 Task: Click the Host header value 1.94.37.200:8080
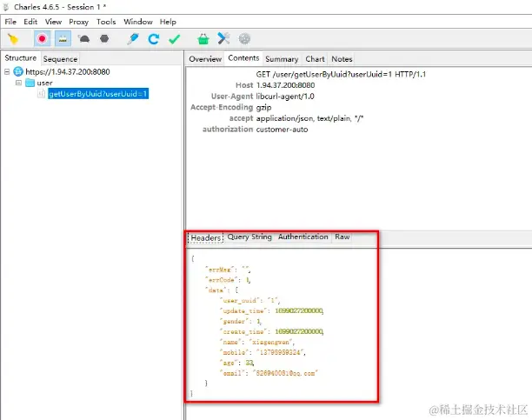(285, 85)
